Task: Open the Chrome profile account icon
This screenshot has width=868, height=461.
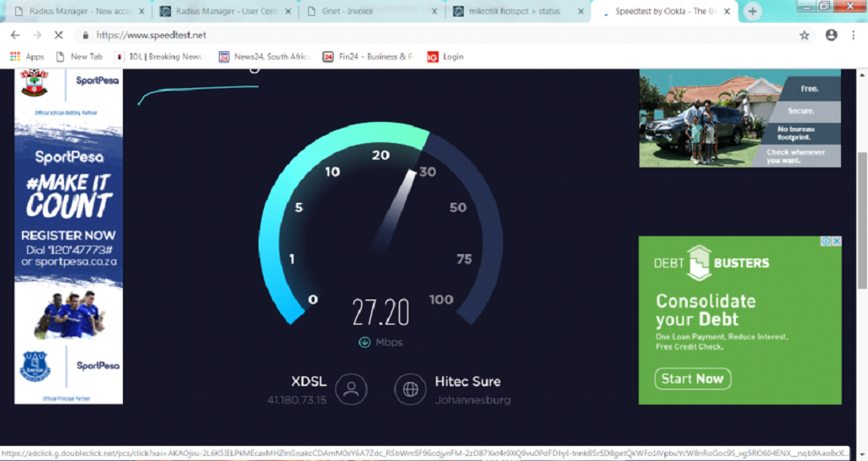Action: pyautogui.click(x=831, y=34)
